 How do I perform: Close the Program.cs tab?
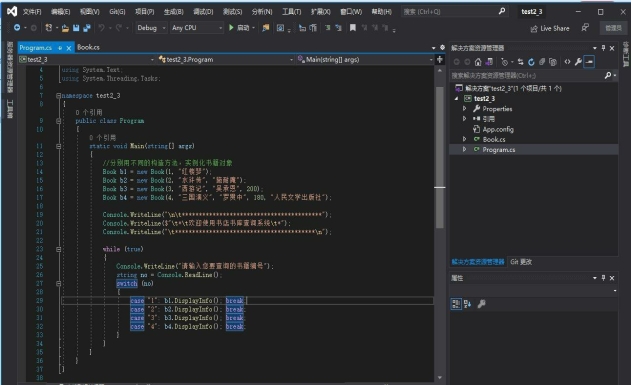[69, 48]
